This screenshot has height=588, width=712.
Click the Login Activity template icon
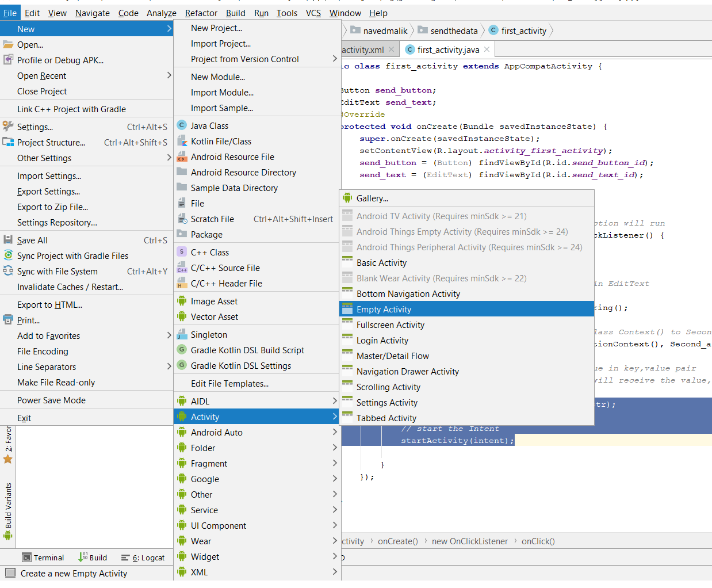coord(347,340)
